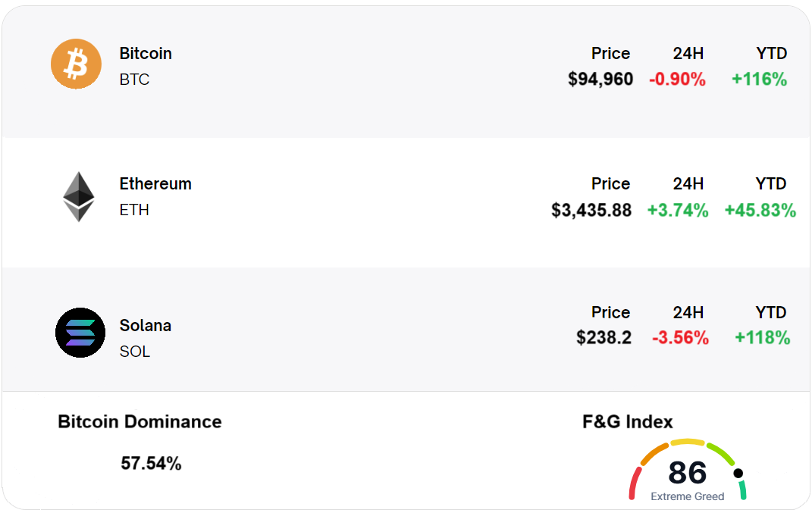Open the Solana name link
The height and width of the screenshot is (513, 812).
click(146, 326)
